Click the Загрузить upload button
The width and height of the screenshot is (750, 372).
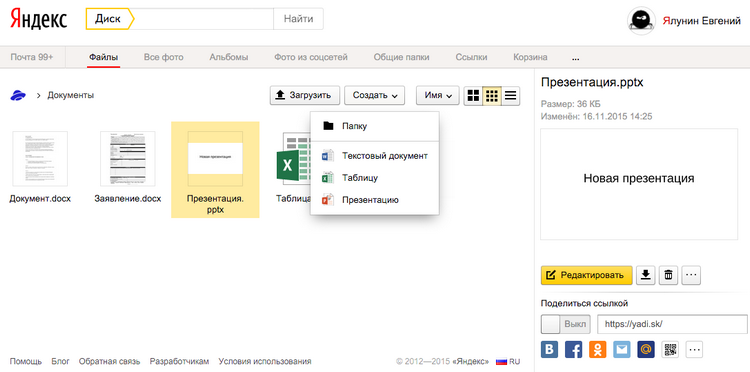305,95
